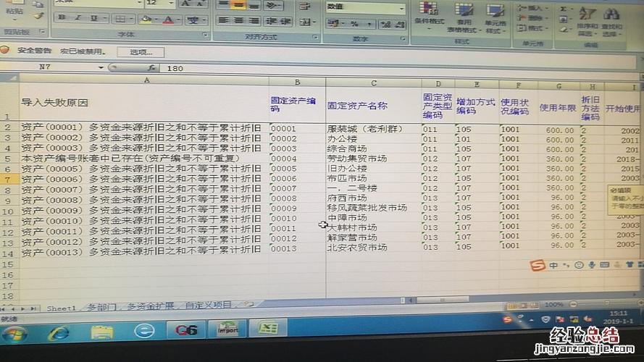Open the Name Box dropdown arrow
Screen dimensions: 644x362
point(101,67)
